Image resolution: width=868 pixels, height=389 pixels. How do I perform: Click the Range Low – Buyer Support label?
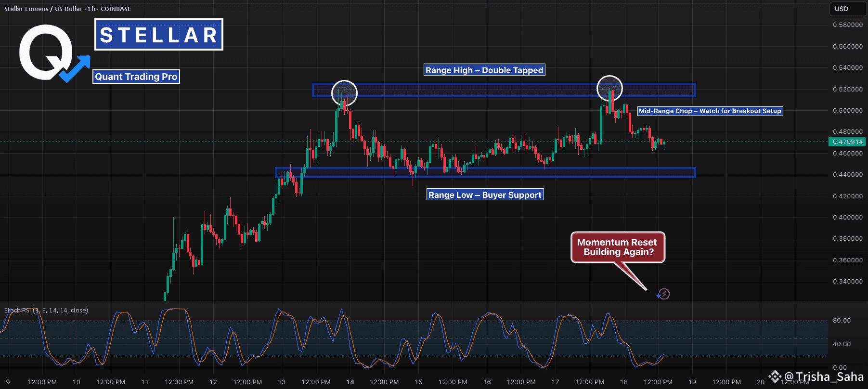[x=485, y=195]
